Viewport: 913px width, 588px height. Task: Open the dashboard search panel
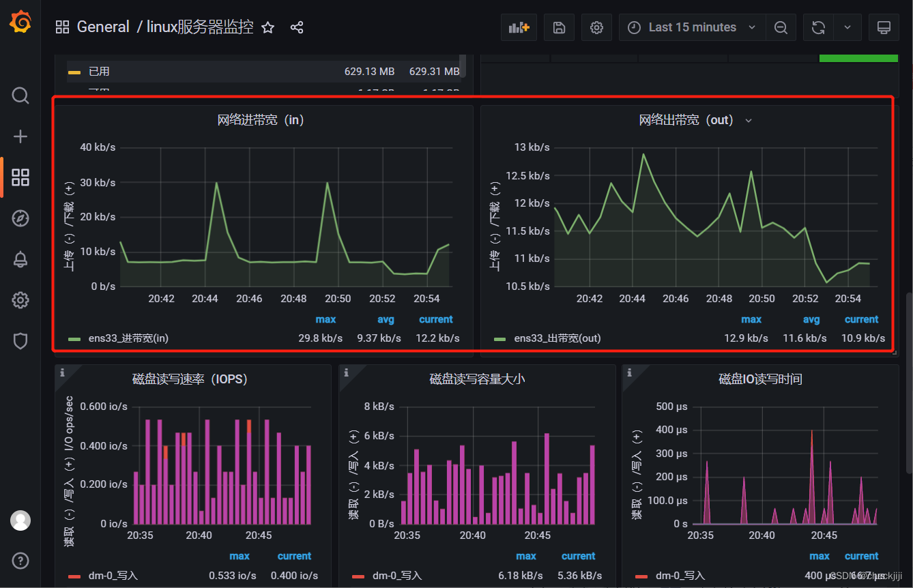(x=20, y=95)
